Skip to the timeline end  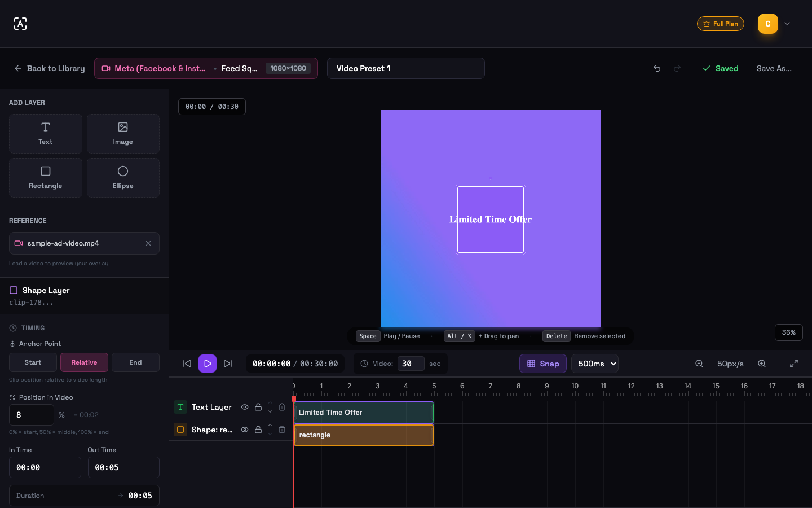pos(228,364)
